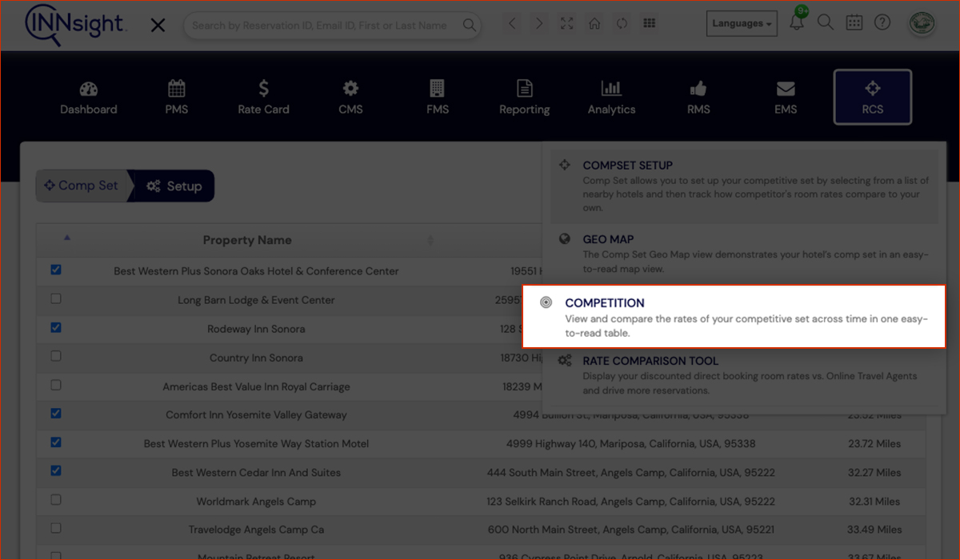Click address '4999 Highway 140, Mariposa' cell
The width and height of the screenshot is (960, 560).
click(630, 444)
